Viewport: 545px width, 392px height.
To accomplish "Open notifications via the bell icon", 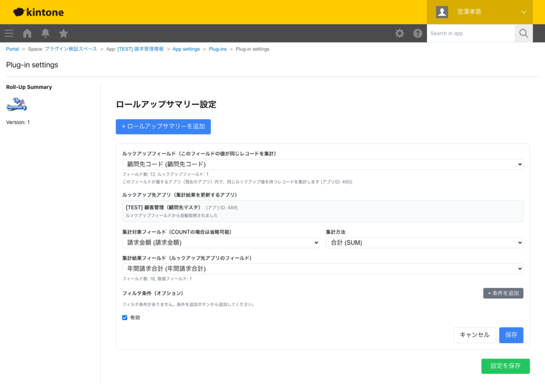I will click(x=45, y=33).
